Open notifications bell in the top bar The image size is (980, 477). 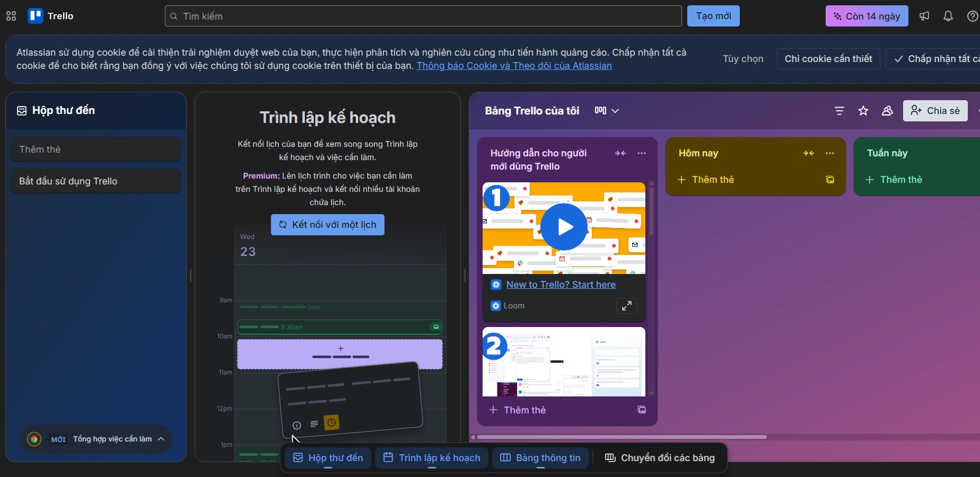point(948,16)
